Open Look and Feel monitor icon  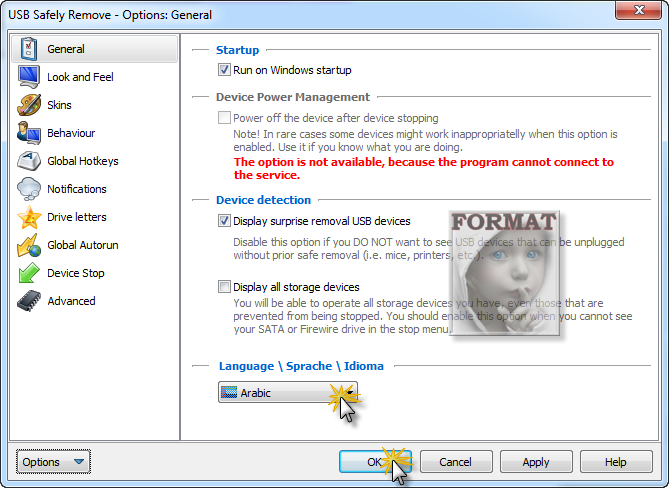pyautogui.click(x=29, y=77)
